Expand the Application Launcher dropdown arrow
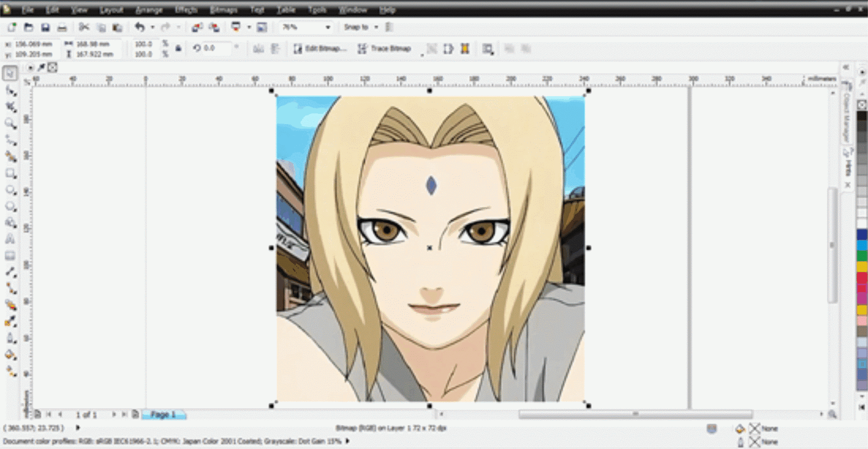868x449 pixels. pyautogui.click(x=249, y=27)
